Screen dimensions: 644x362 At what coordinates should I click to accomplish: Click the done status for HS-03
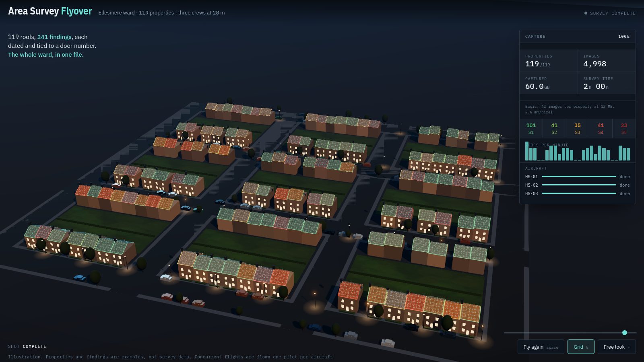(625, 193)
